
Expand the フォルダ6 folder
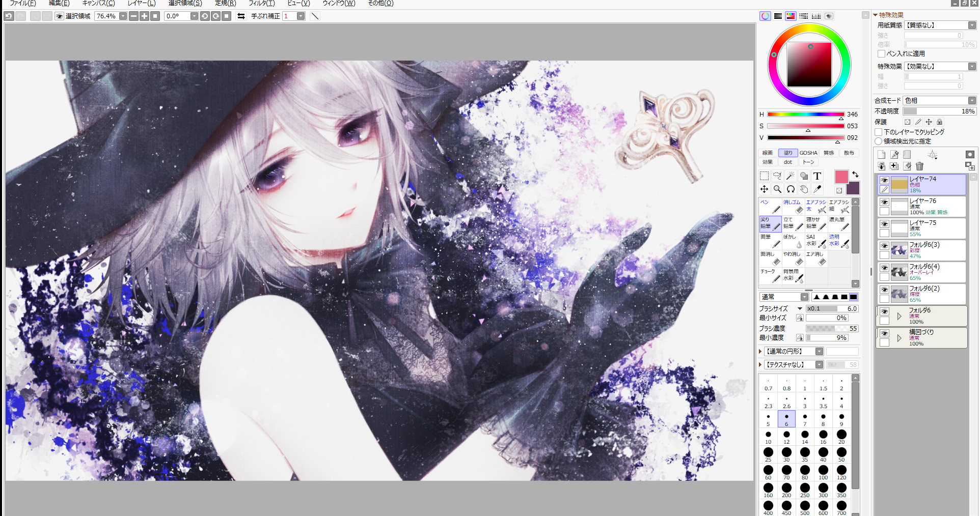899,316
